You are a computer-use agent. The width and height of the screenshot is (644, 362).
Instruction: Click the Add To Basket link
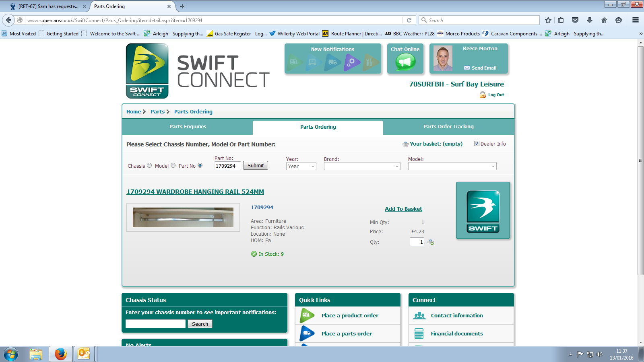pos(403,209)
